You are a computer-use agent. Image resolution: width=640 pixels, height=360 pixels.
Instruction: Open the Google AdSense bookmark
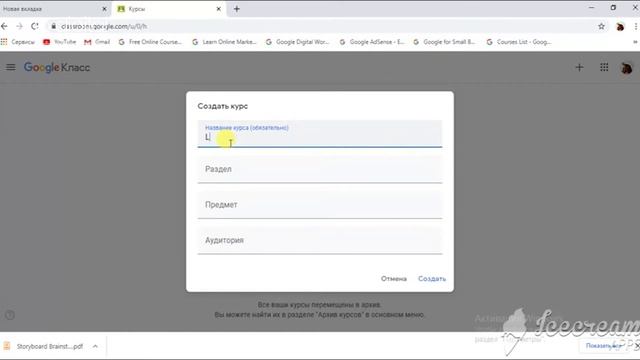point(371,42)
